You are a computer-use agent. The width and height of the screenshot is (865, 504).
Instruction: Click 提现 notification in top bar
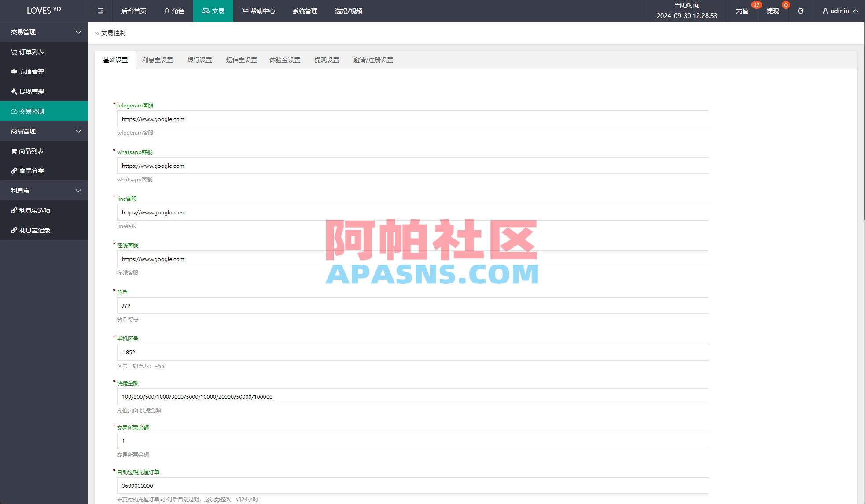tap(773, 11)
